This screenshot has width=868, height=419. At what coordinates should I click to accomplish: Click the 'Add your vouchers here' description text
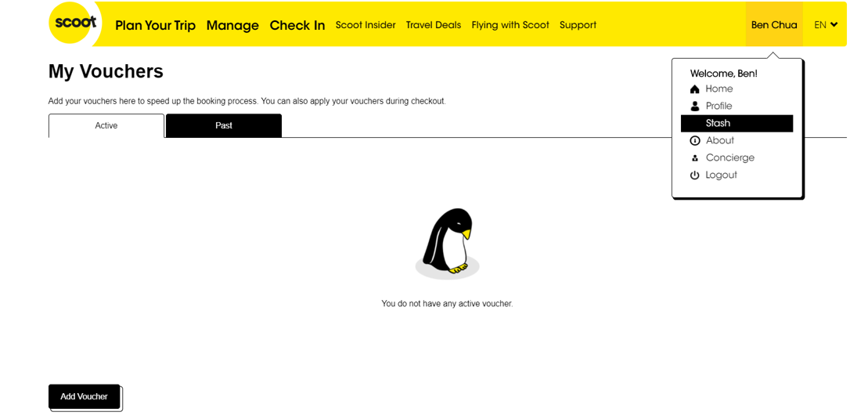(247, 102)
